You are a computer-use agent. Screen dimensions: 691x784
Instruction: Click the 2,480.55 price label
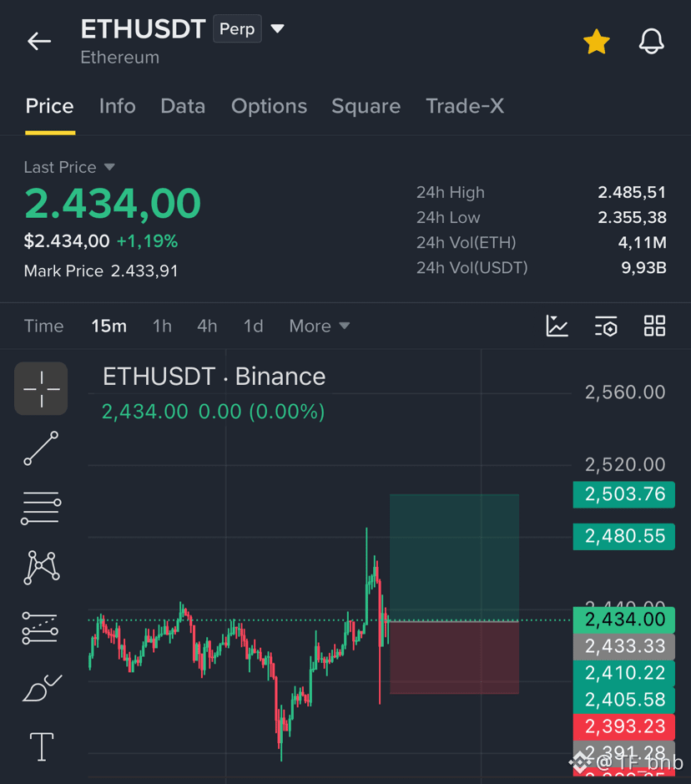[x=624, y=537]
